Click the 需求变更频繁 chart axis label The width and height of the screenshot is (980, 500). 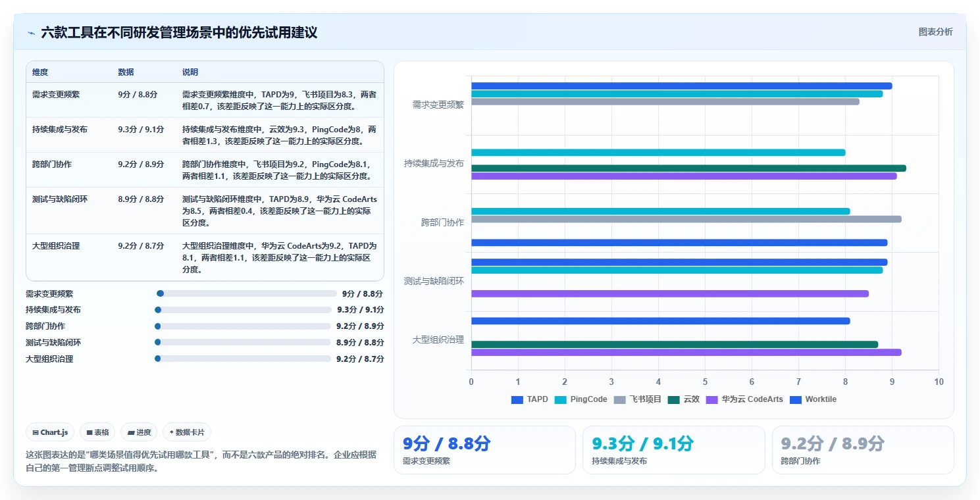[438, 105]
